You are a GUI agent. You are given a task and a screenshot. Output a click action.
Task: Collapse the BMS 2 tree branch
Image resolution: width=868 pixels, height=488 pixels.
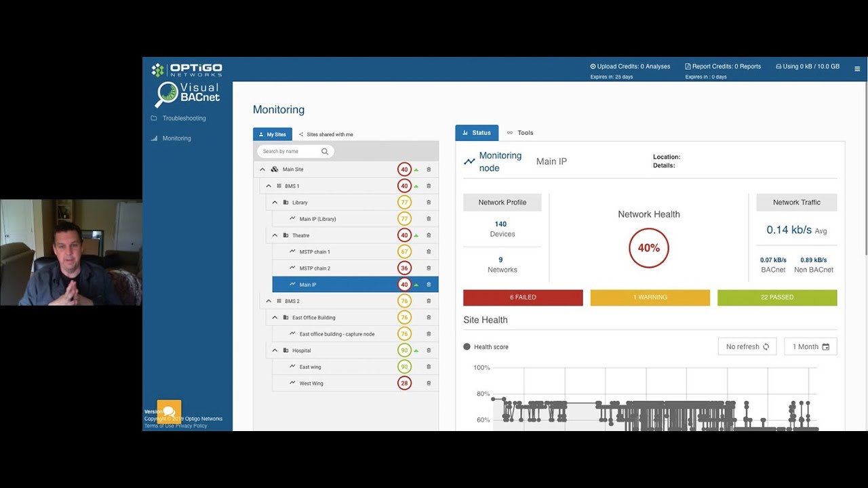[x=269, y=301]
